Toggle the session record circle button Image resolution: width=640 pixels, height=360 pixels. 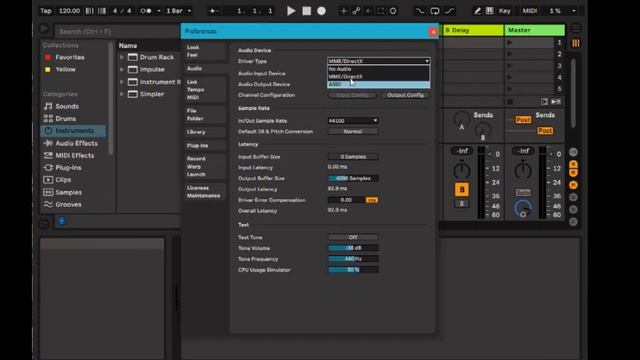(393, 11)
